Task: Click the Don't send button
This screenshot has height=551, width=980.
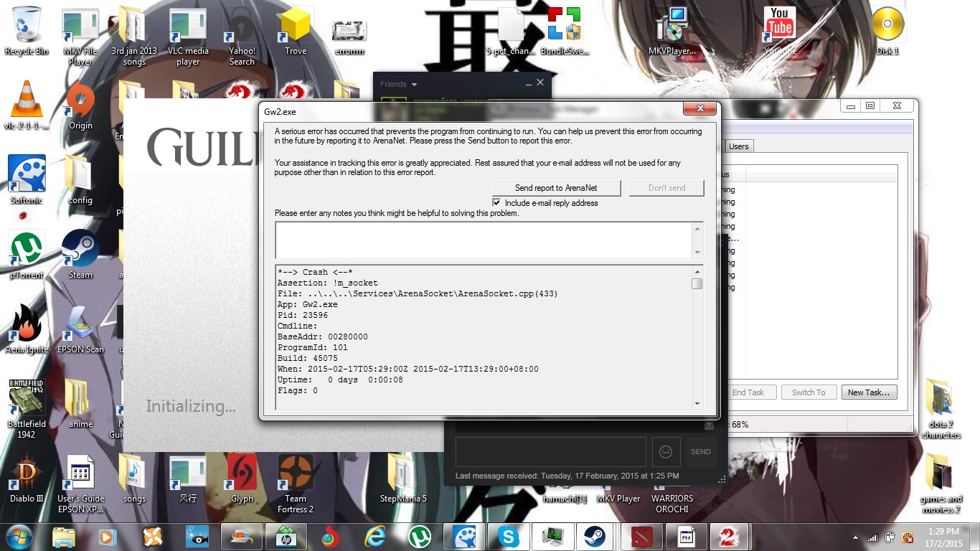Action: pos(666,188)
